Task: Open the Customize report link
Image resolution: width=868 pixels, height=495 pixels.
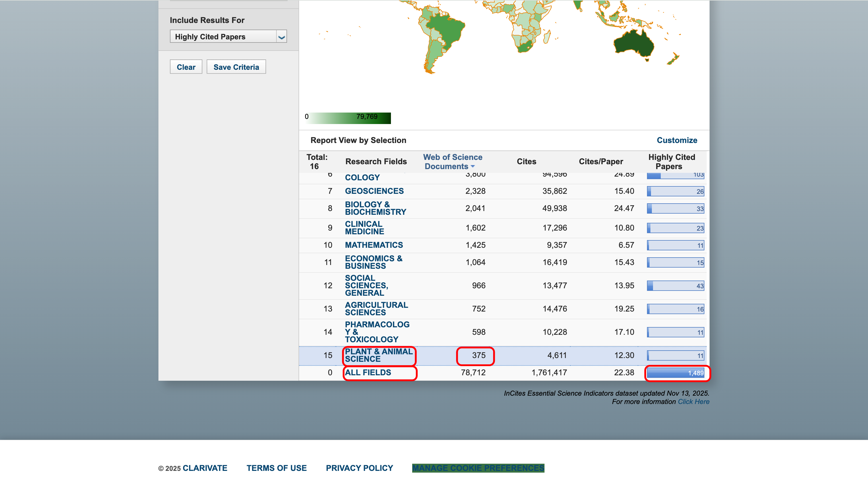Action: (677, 140)
